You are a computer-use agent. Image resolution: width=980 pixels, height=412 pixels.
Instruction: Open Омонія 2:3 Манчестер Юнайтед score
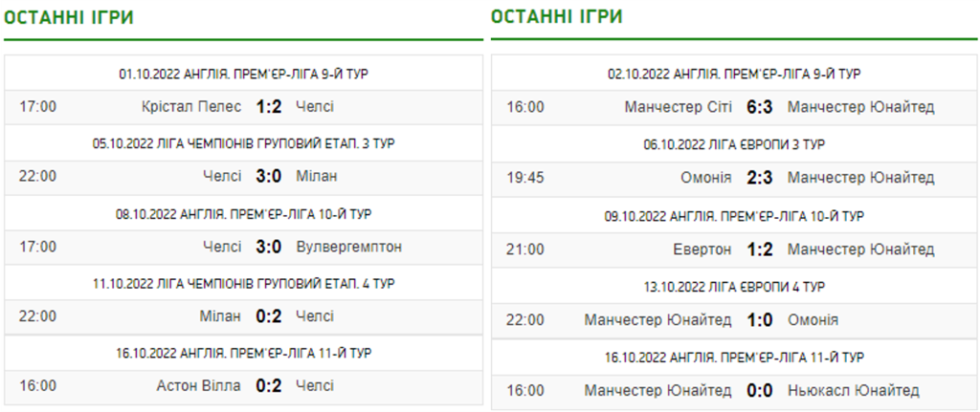coord(760,178)
